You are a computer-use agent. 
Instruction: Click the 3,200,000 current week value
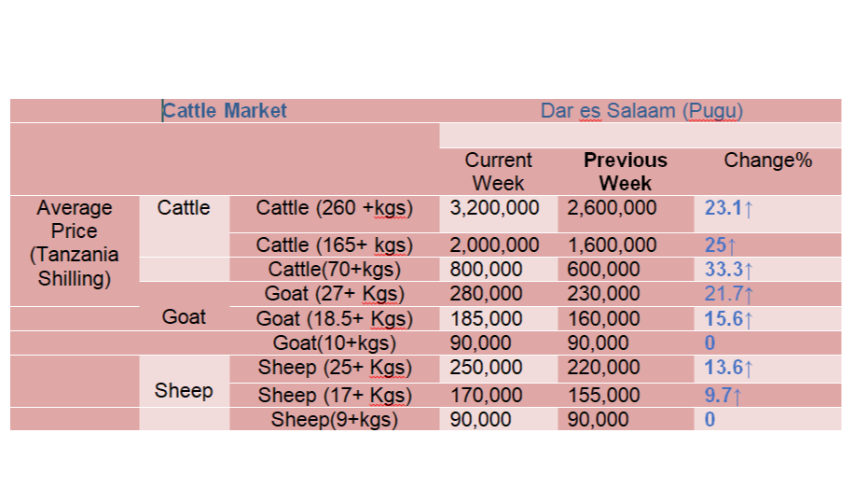[x=494, y=208]
